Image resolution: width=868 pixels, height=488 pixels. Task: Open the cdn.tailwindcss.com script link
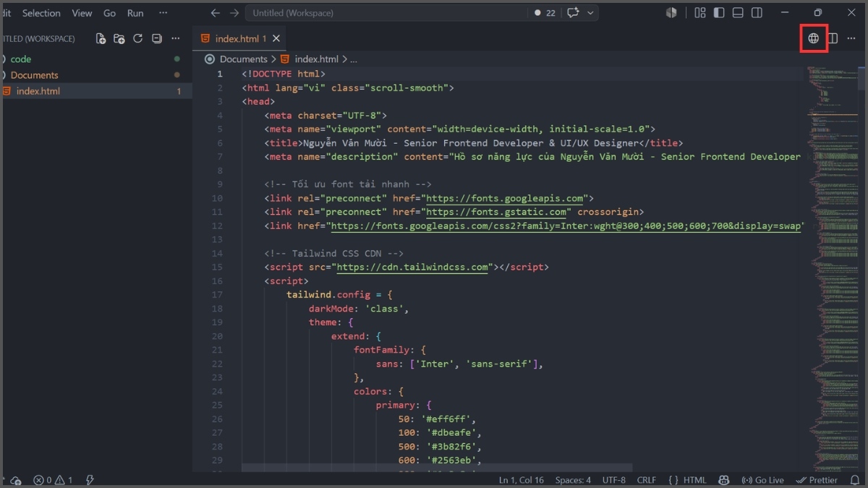tap(412, 267)
